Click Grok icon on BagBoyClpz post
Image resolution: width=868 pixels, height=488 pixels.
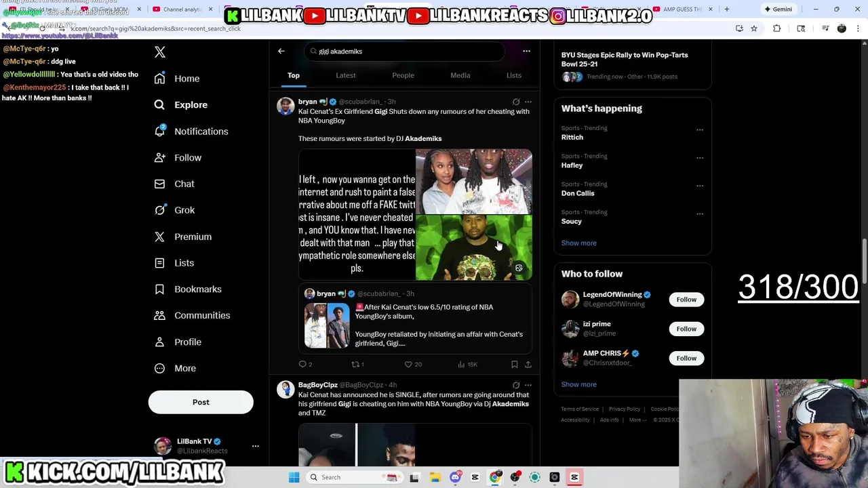516,385
